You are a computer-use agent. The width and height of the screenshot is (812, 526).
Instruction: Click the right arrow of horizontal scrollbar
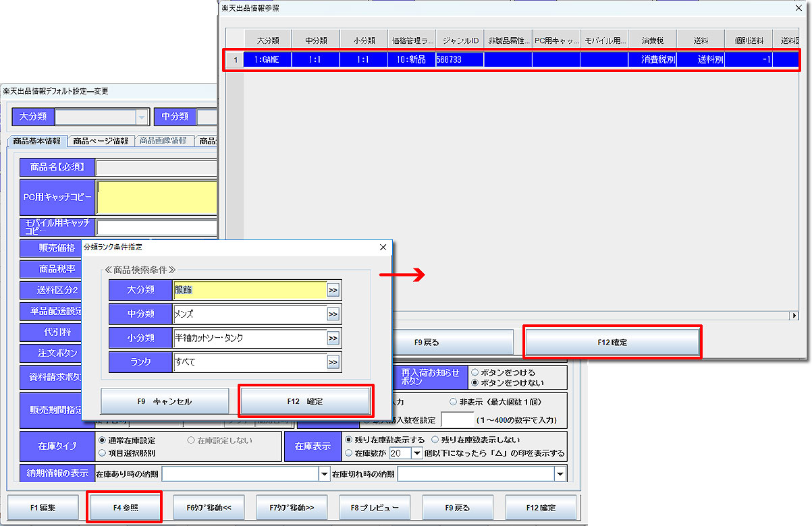[794, 316]
